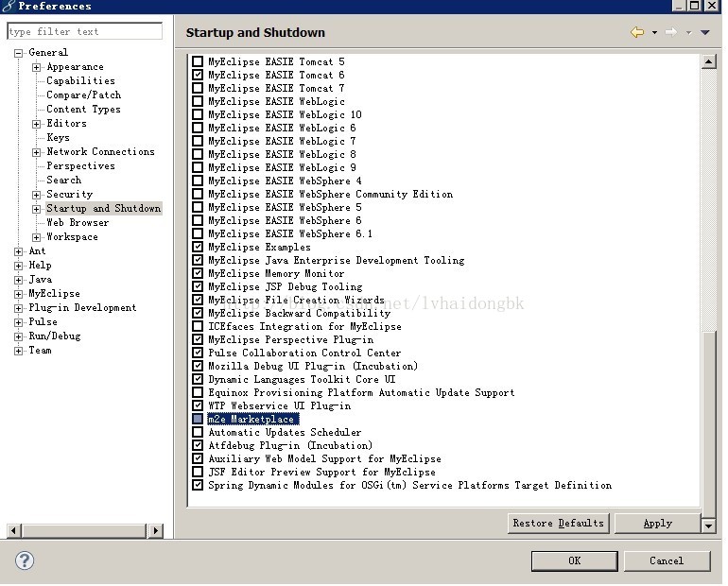Open Perspectives preferences page
The width and height of the screenshot is (728, 586).
tap(80, 165)
